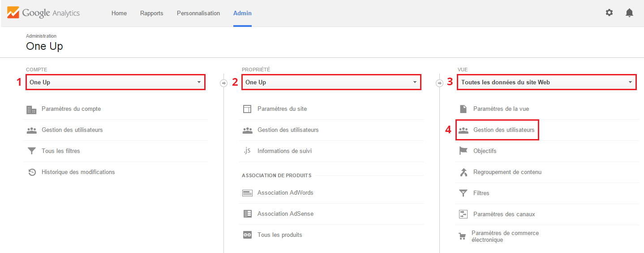Open Association AdSense
The width and height of the screenshot is (644, 253).
pos(285,214)
